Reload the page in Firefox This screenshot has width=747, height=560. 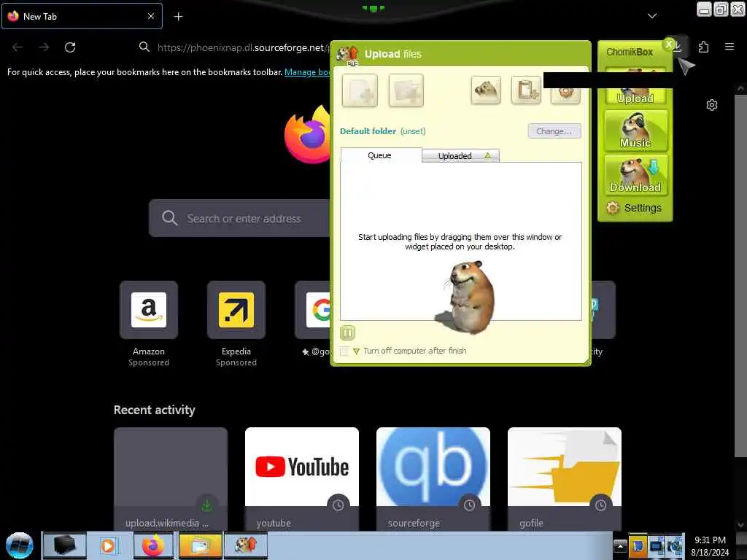[x=70, y=47]
